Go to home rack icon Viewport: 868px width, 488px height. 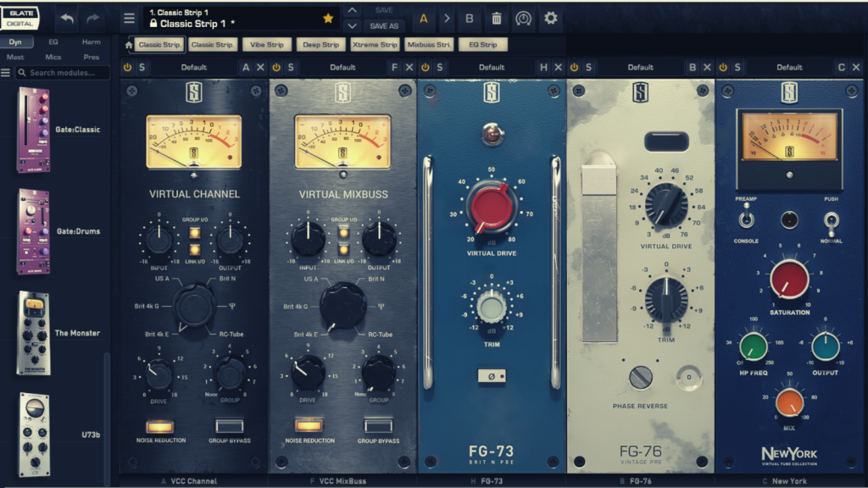click(x=129, y=45)
